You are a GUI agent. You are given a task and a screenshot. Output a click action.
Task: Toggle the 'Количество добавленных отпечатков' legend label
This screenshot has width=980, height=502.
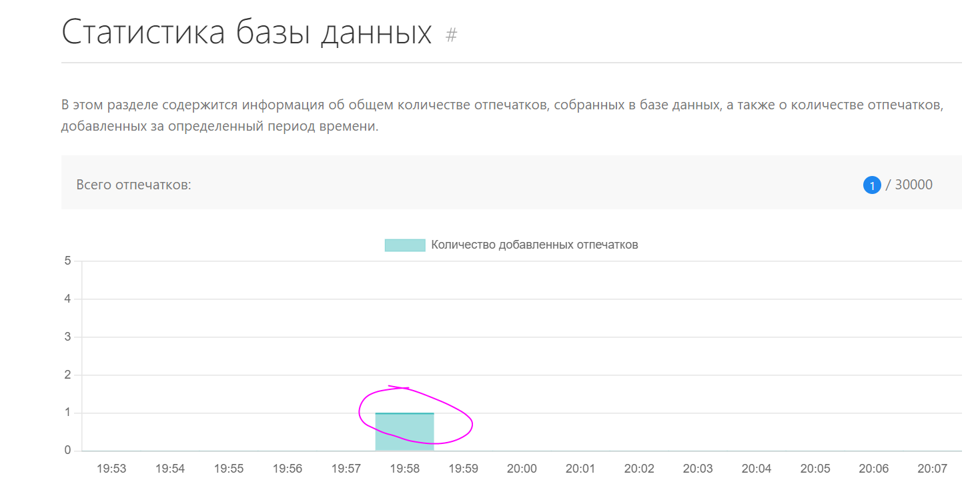[534, 245]
